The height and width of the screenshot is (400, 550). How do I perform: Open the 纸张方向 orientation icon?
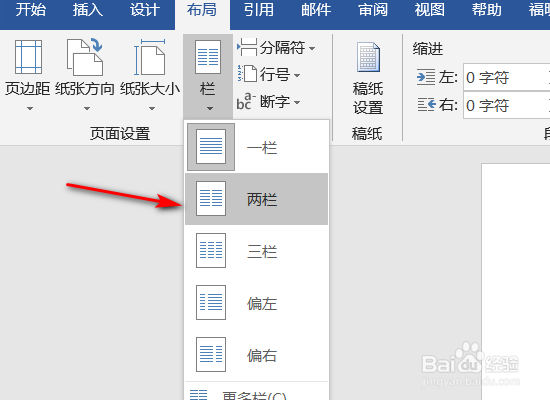point(85,57)
